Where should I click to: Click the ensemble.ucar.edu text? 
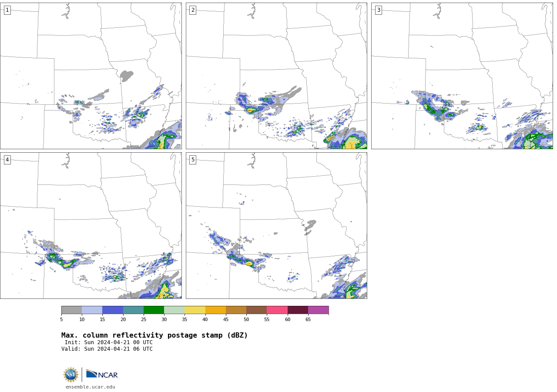click(91, 387)
